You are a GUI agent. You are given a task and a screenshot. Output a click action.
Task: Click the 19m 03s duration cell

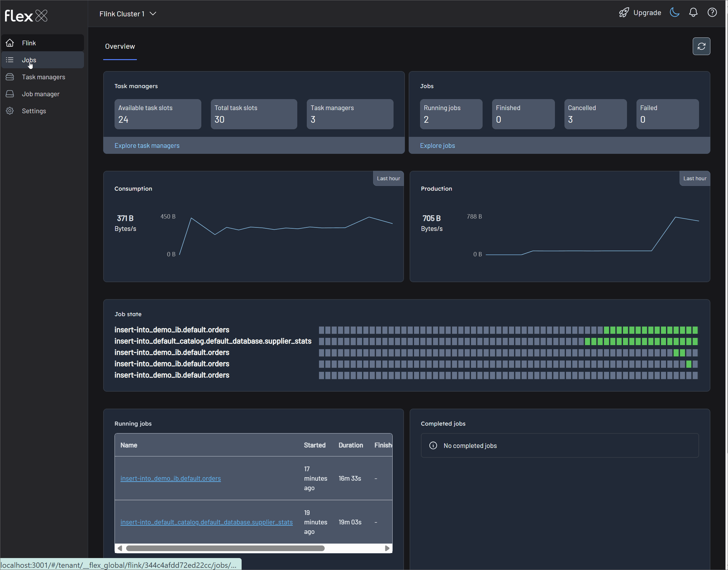coord(350,522)
